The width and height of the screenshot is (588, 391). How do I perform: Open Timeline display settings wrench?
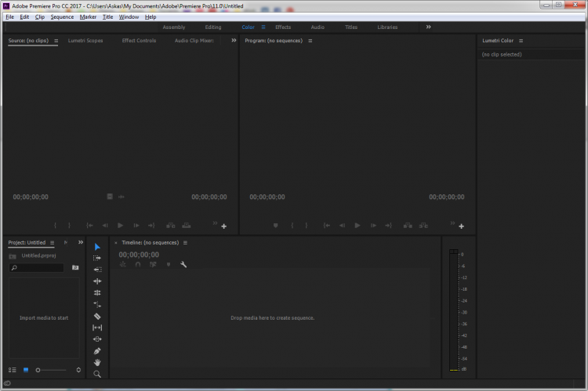coord(183,265)
